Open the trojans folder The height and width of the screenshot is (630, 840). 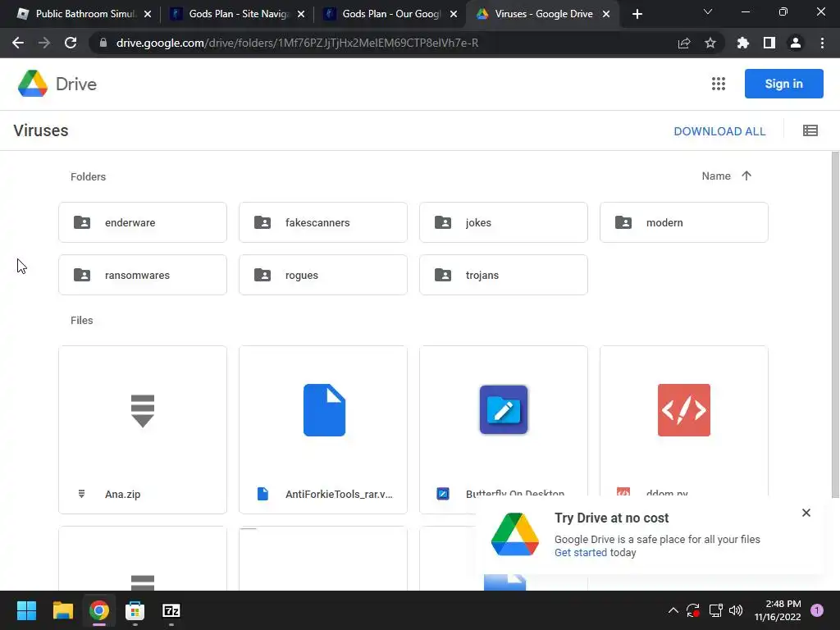click(x=504, y=275)
